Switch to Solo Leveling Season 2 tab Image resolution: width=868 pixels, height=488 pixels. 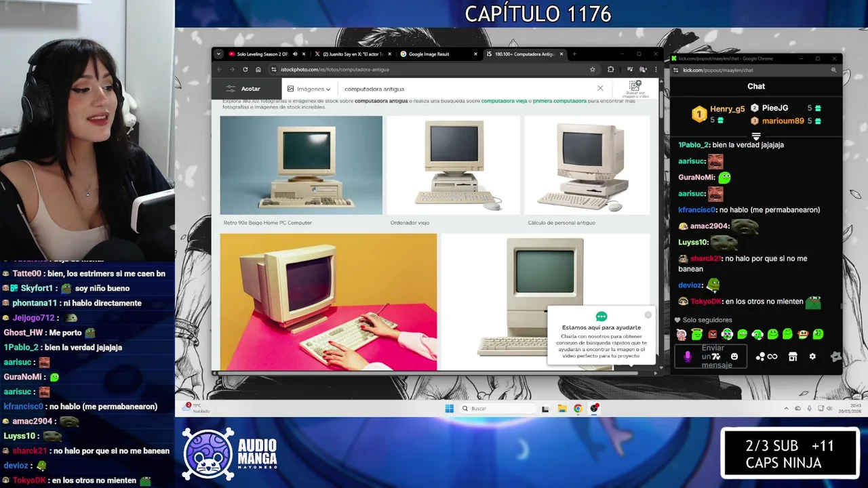262,54
